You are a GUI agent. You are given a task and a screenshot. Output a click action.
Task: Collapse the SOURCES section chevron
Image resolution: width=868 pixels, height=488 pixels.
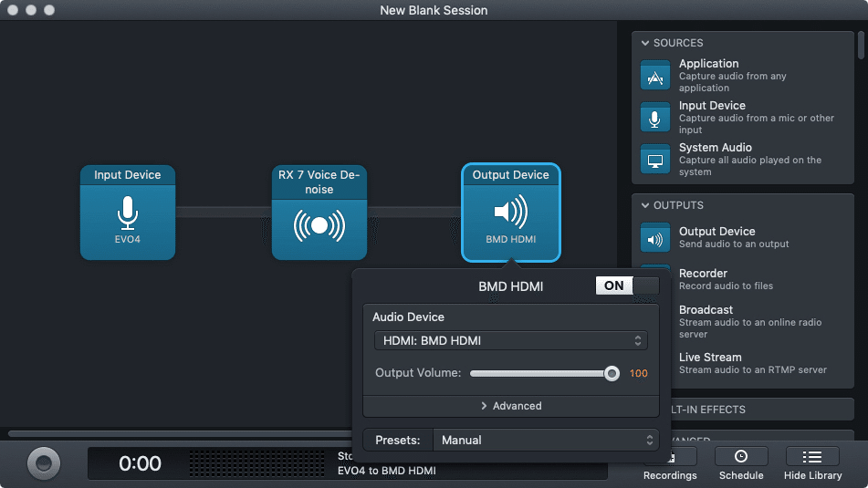[645, 43]
